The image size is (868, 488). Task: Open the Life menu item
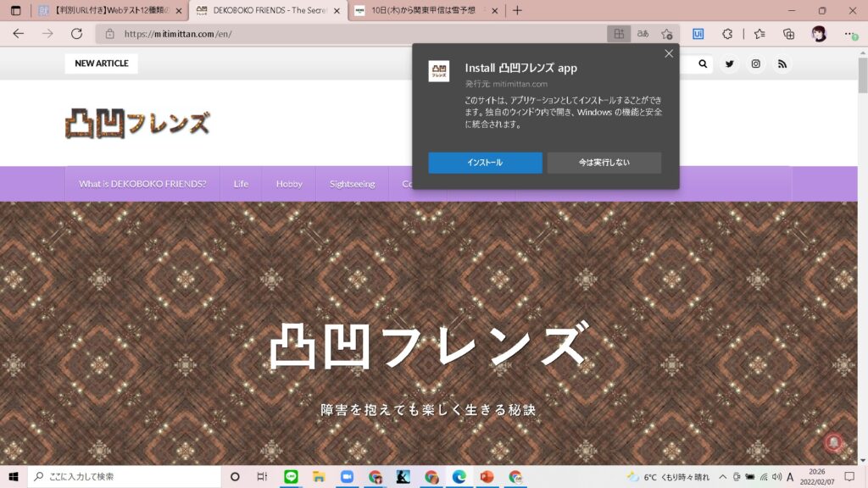[x=241, y=184]
